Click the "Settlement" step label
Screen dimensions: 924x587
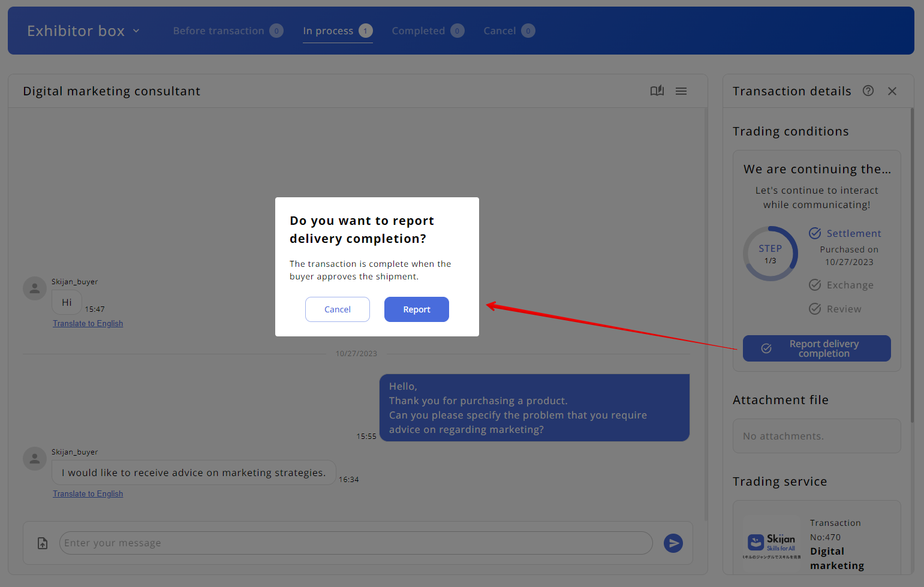click(854, 233)
